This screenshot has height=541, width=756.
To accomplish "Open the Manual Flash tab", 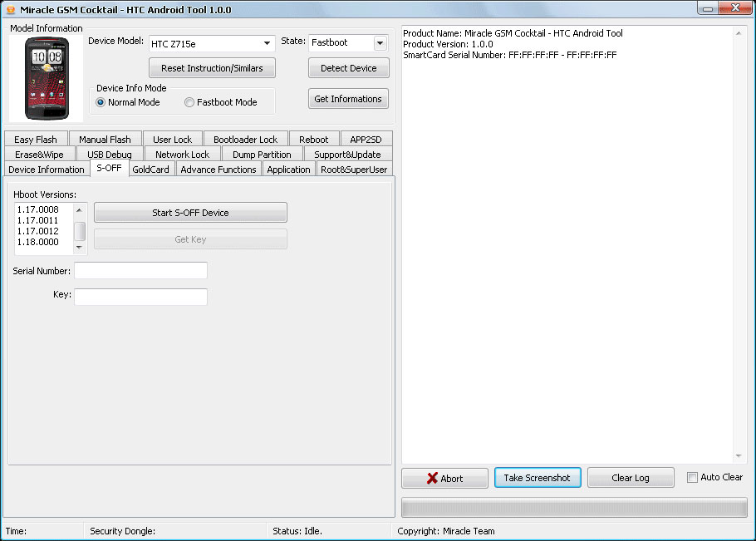I will pos(106,140).
